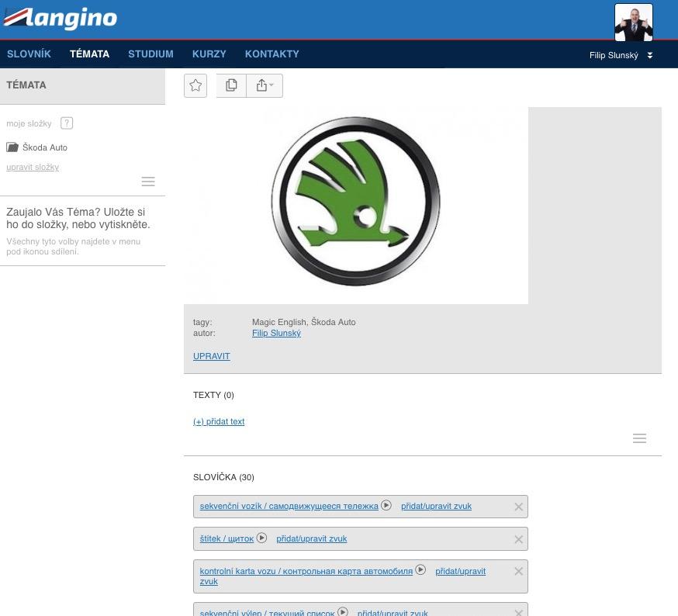The width and height of the screenshot is (678, 616).
Task: Open the kontrolní karta vozu entry
Action: [306, 571]
